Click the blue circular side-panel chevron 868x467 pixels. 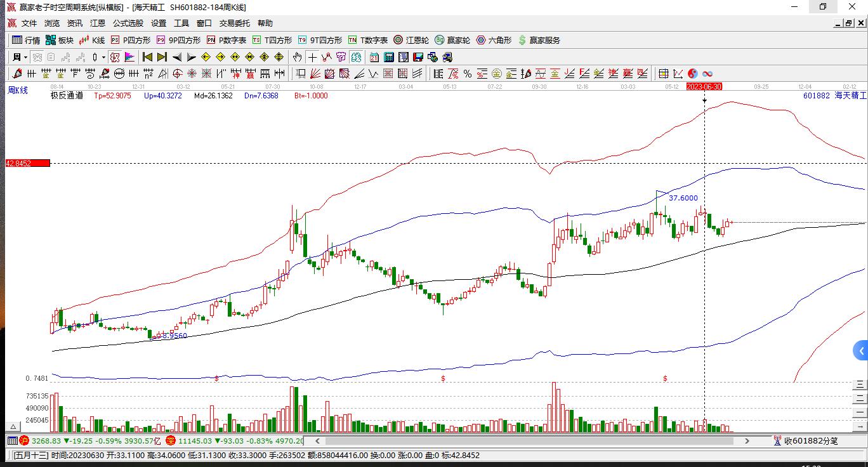(x=861, y=350)
